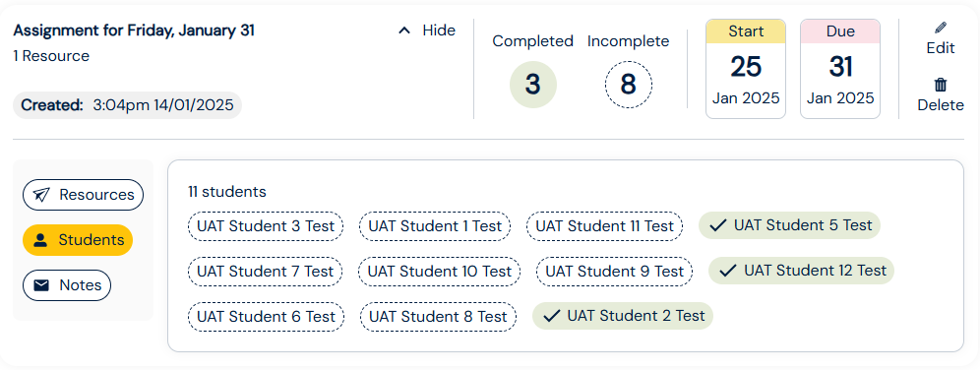The height and width of the screenshot is (370, 980).
Task: Switch to the Resources tab
Action: [83, 195]
